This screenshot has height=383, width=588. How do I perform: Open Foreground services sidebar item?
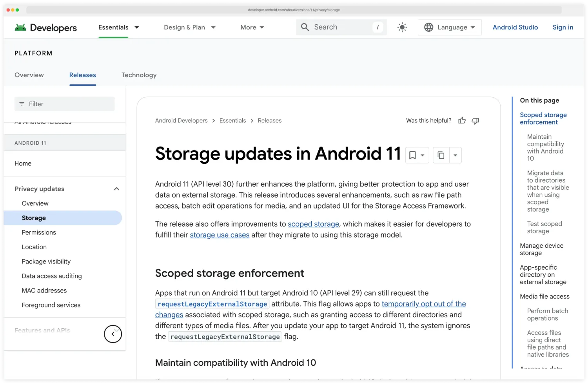51,305
